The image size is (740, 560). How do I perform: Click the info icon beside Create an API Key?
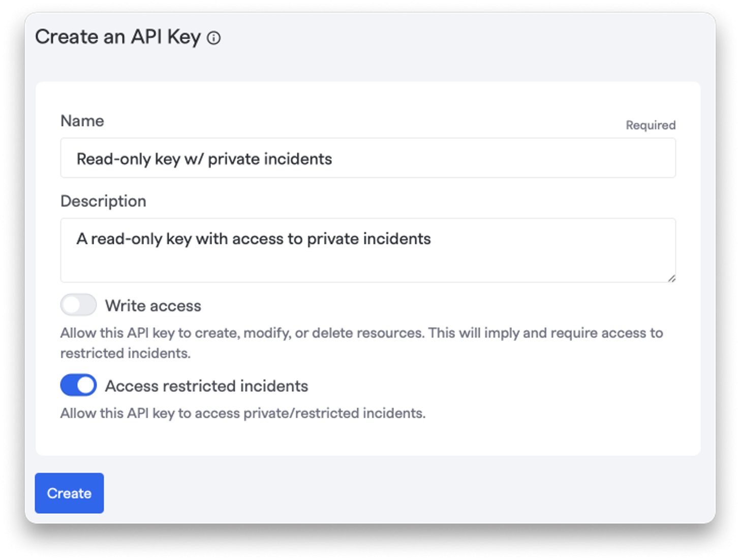(214, 38)
